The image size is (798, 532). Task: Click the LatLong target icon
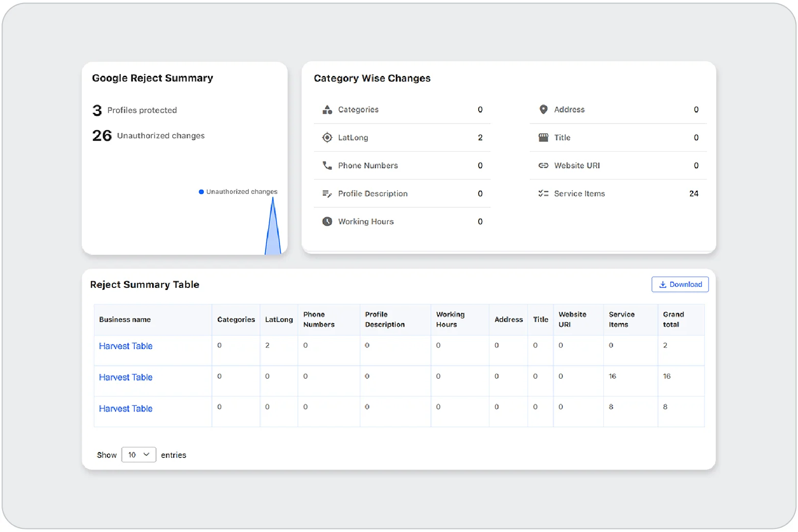(327, 138)
